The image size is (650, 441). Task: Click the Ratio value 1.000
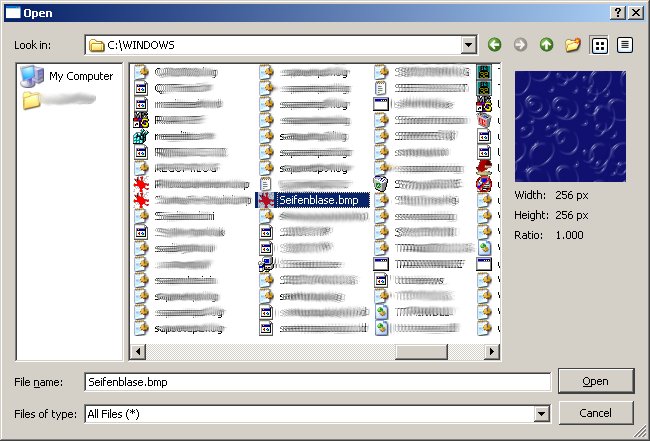point(570,235)
